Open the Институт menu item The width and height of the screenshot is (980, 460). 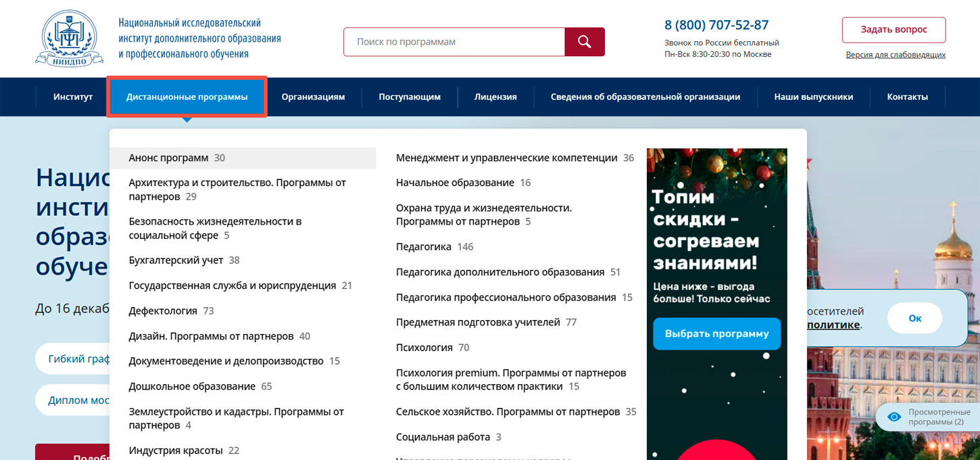click(73, 97)
